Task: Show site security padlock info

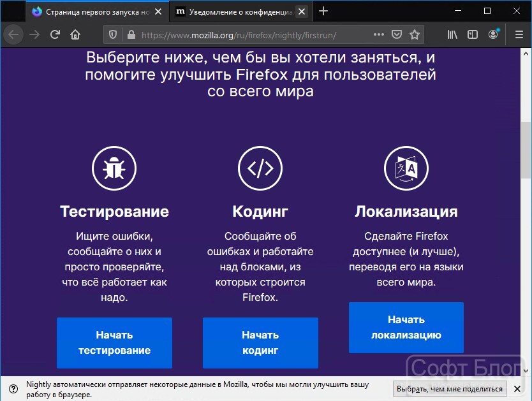Action: click(x=131, y=34)
